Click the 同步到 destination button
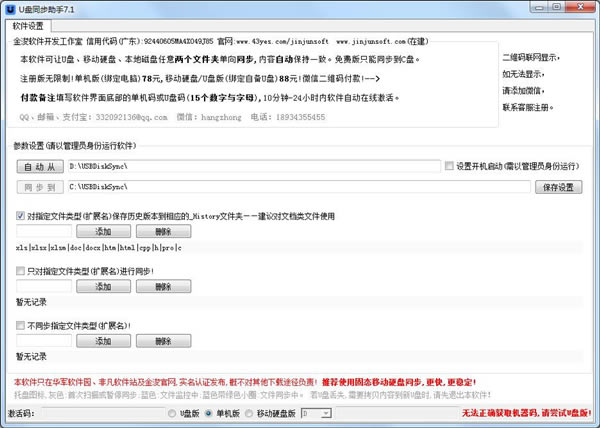 [39, 186]
